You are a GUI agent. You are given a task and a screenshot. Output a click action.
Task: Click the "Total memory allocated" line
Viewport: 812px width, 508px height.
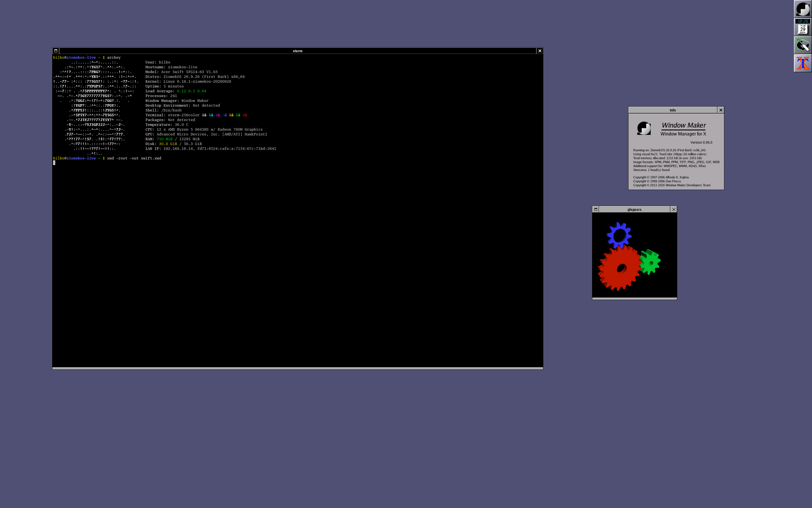tap(667, 158)
